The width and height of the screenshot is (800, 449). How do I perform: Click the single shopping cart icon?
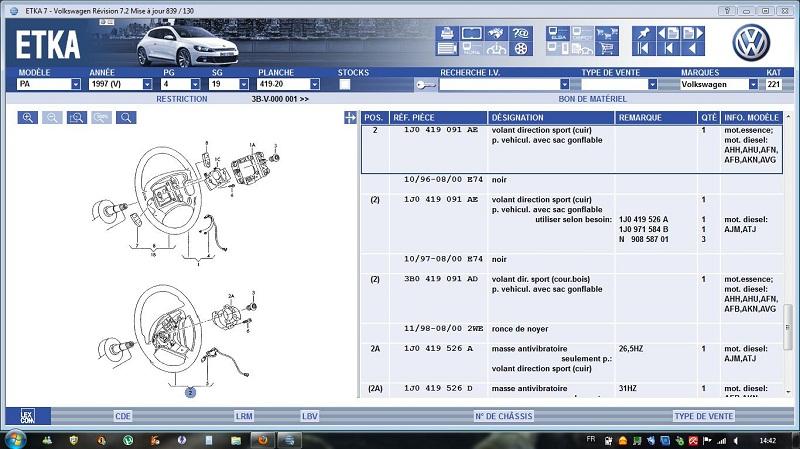[606, 48]
